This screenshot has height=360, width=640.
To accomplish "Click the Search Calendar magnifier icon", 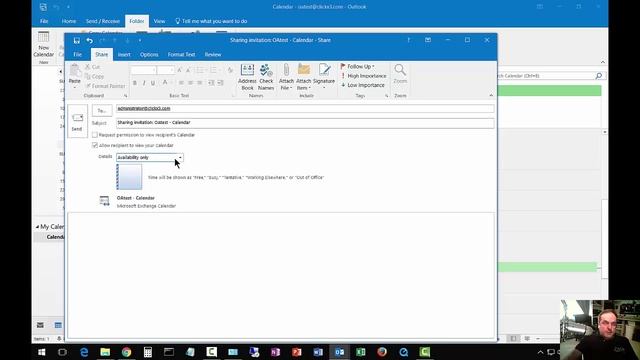I will tap(598, 76).
